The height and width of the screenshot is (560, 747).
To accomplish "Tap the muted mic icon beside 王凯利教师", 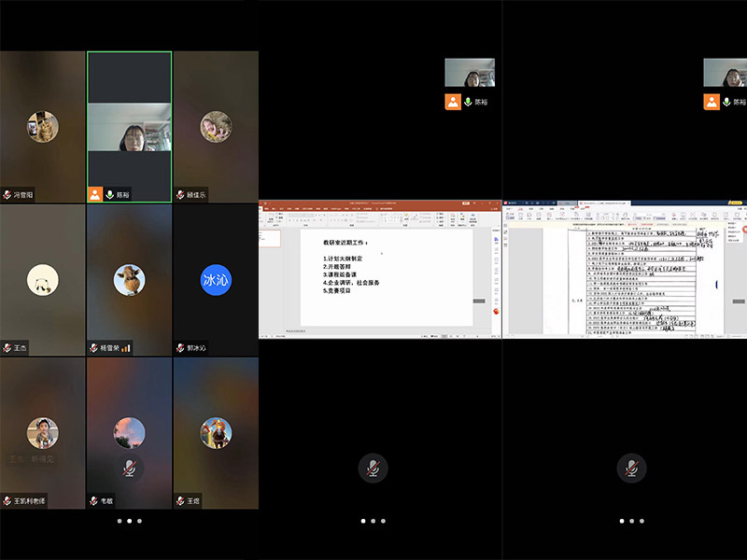I will [7, 501].
